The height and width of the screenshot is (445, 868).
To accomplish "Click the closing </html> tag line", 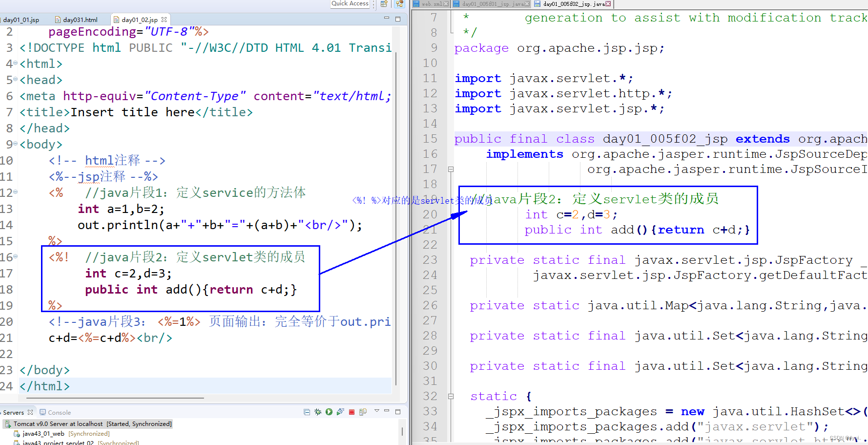I will [44, 386].
